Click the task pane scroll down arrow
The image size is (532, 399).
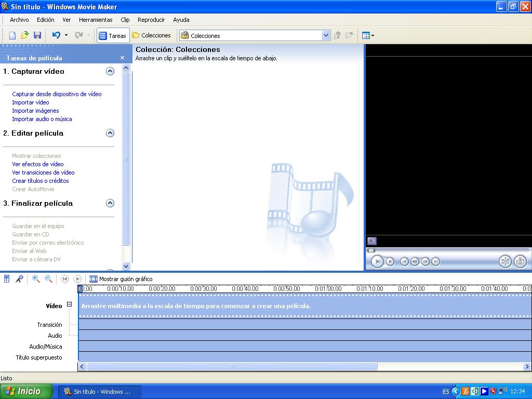tap(126, 267)
